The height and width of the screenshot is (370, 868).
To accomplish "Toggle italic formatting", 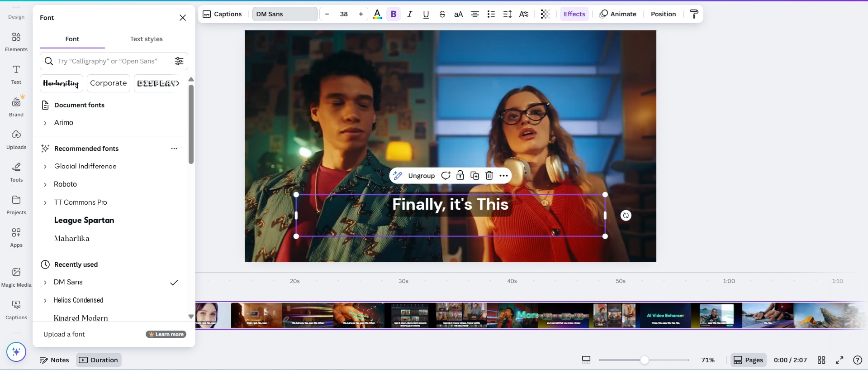I will click(x=410, y=14).
